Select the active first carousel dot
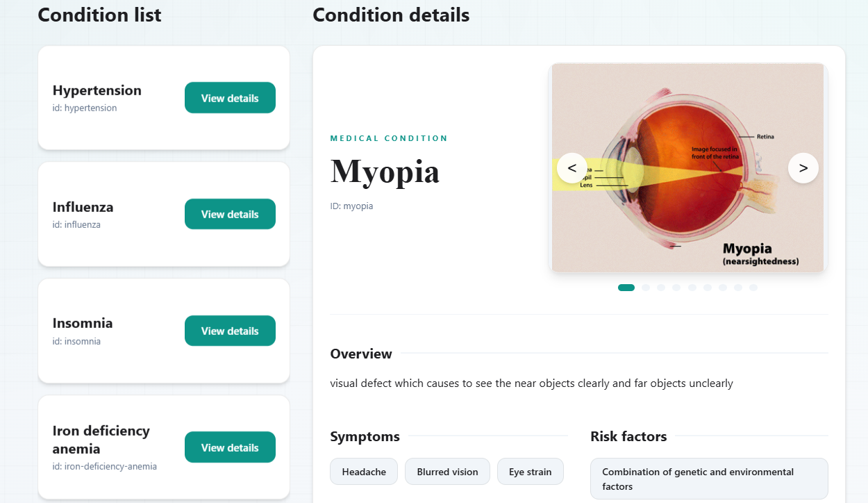 626,287
